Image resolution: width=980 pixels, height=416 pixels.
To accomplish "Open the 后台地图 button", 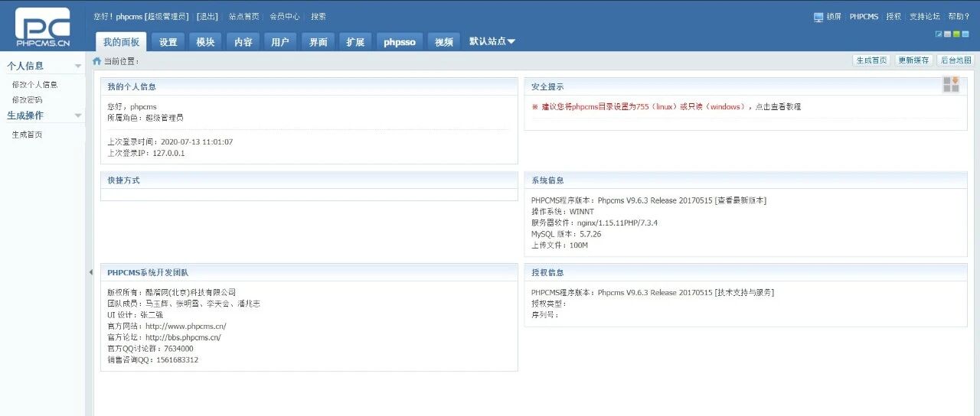I will click(955, 60).
